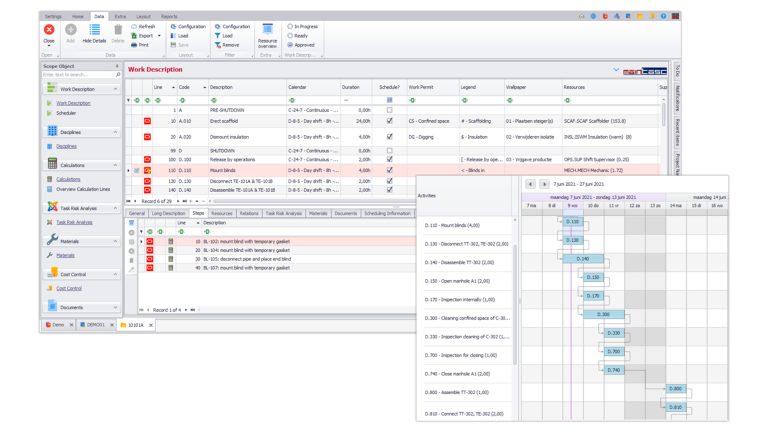Click the red Close button in the ribbon
This screenshot has width=768, height=432.
tap(49, 30)
